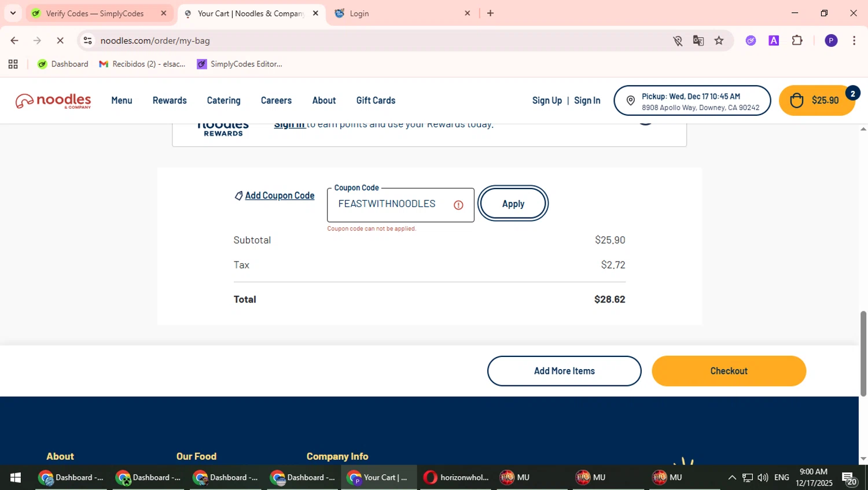
Task: Click the purple 'A' extension icon
Action: click(x=774, y=40)
